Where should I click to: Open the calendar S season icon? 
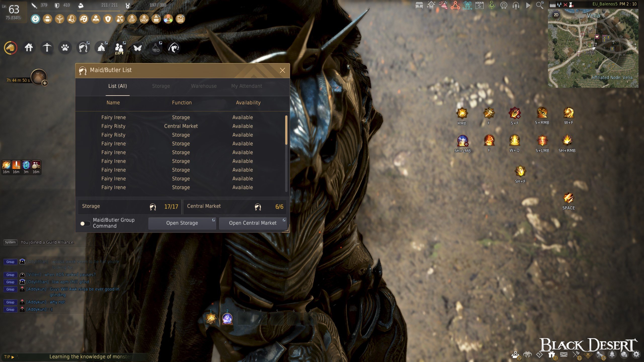point(479,5)
